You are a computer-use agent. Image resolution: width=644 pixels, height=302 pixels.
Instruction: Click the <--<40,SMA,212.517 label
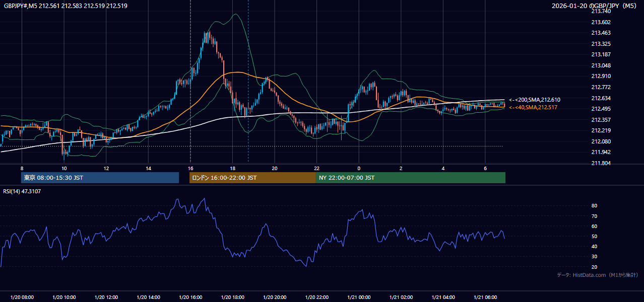coord(533,108)
